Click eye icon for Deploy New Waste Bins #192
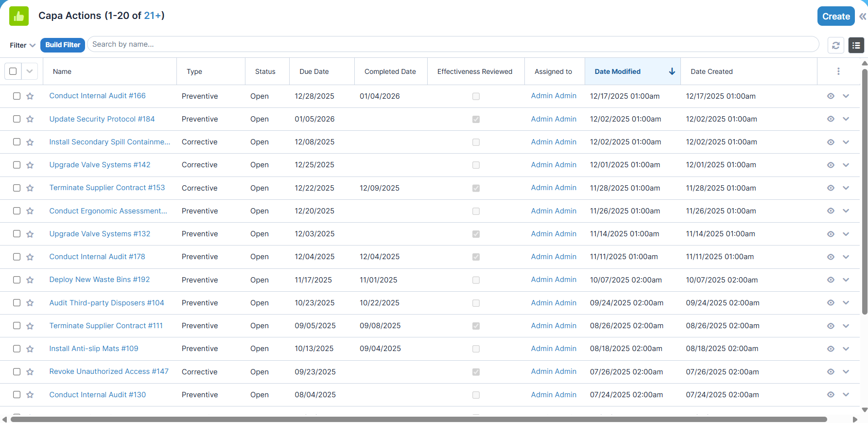 pyautogui.click(x=831, y=280)
